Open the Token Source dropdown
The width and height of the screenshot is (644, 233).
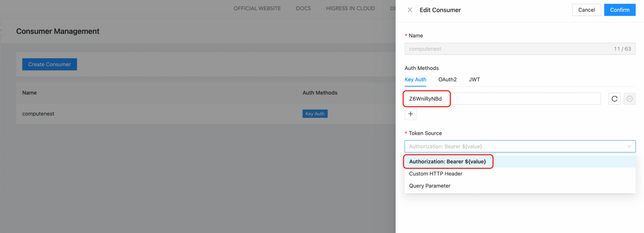pyautogui.click(x=520, y=146)
